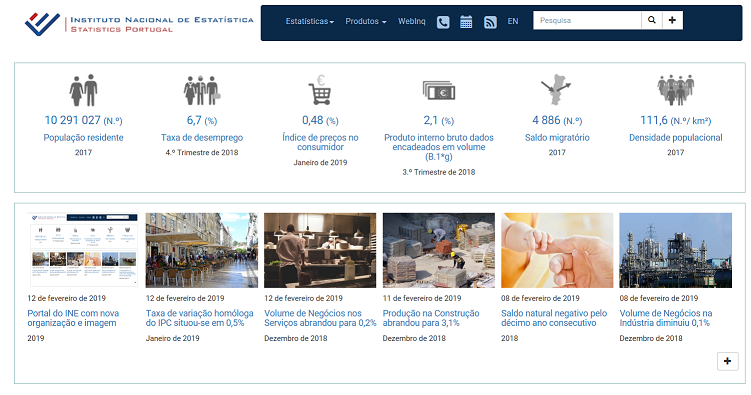
Task: Open Produto interno bruto dados encadeados link
Action: (x=439, y=147)
